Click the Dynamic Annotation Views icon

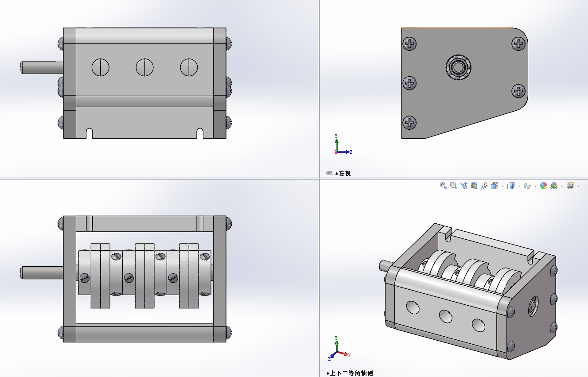tap(484, 186)
